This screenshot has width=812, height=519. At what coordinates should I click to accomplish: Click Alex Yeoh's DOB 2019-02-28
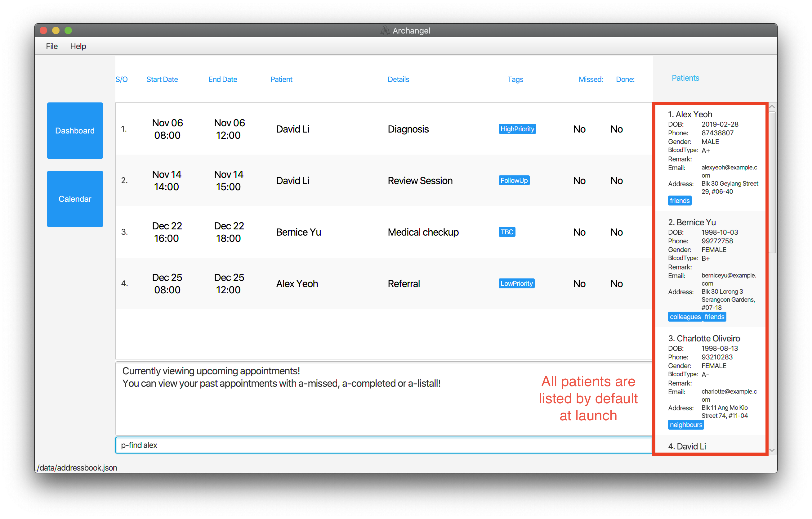click(x=720, y=124)
